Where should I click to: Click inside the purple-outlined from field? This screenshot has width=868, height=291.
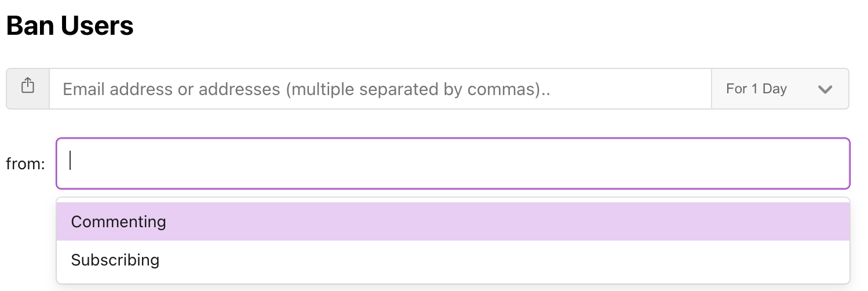453,163
